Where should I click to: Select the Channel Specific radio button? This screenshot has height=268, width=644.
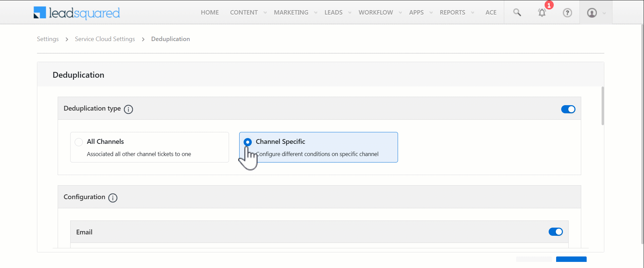point(248,142)
